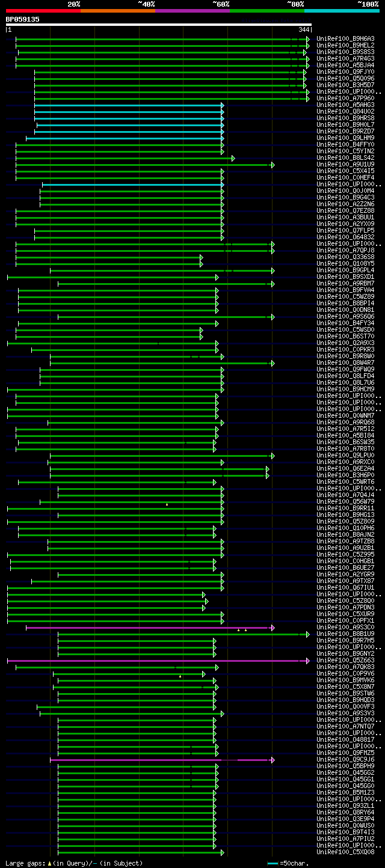The image size is (385, 868).
Task: Select UniRef100_A2Z2N6 label
Action: [345, 204]
